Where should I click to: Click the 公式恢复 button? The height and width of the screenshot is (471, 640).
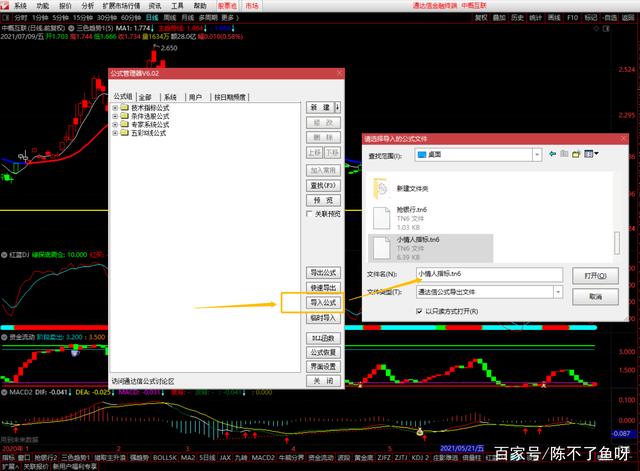(323, 352)
